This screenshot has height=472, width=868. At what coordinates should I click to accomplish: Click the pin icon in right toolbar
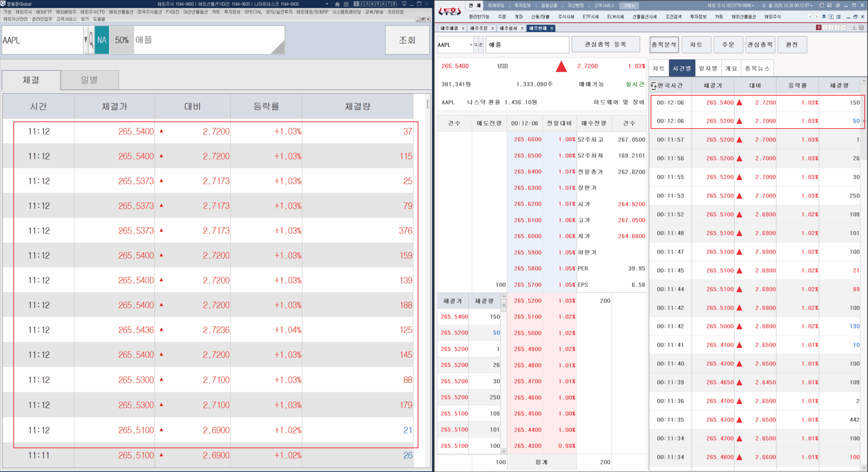click(824, 17)
